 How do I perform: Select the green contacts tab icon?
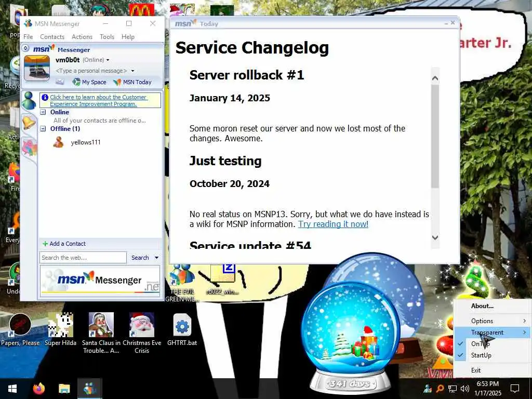click(x=29, y=100)
